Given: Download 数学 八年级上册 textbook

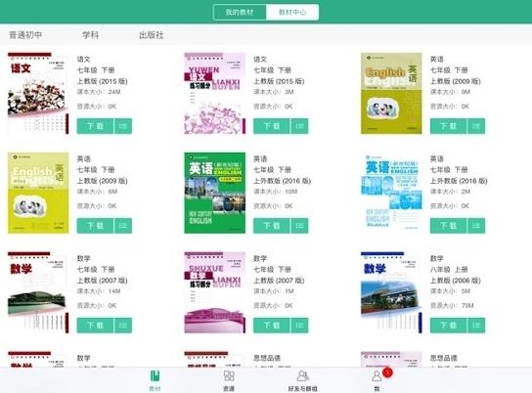Looking at the screenshot, I should 449,326.
